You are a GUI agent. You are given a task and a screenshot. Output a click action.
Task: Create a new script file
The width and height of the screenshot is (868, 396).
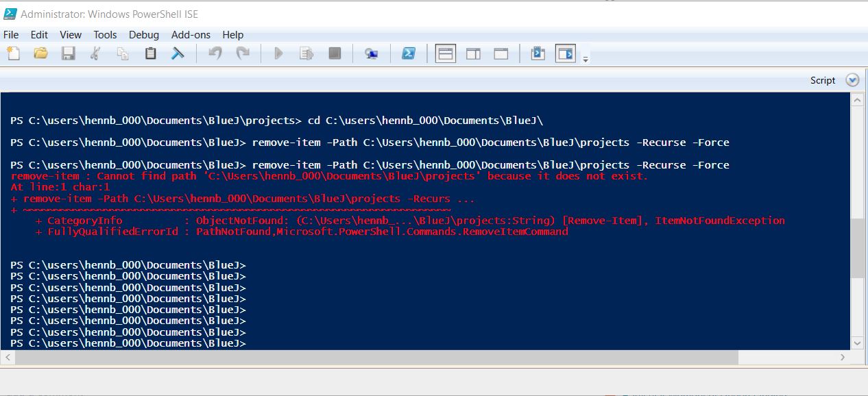pos(14,53)
